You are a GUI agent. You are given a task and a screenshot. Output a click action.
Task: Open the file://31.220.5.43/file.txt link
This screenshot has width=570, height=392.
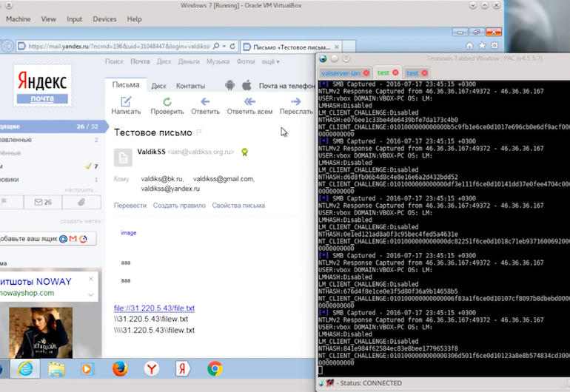click(x=154, y=308)
